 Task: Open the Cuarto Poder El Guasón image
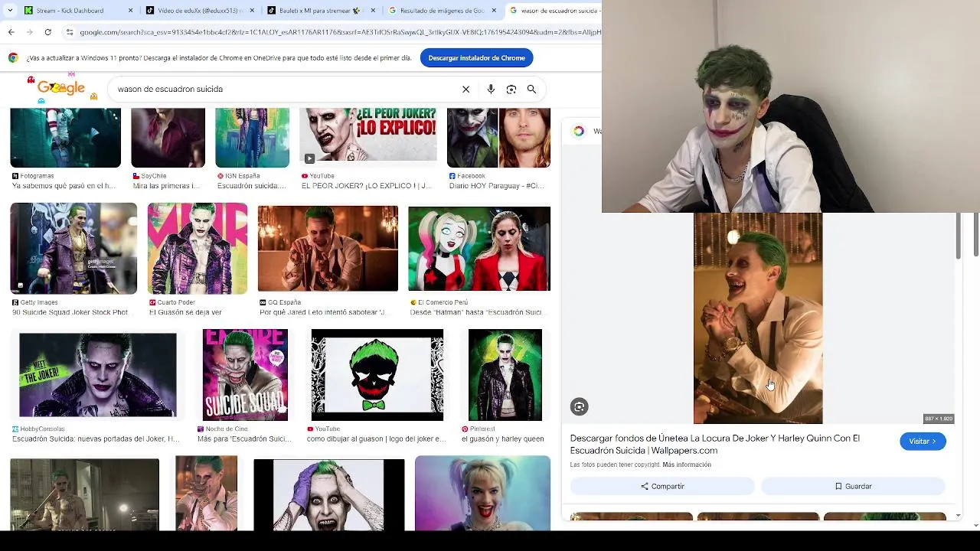198,249
